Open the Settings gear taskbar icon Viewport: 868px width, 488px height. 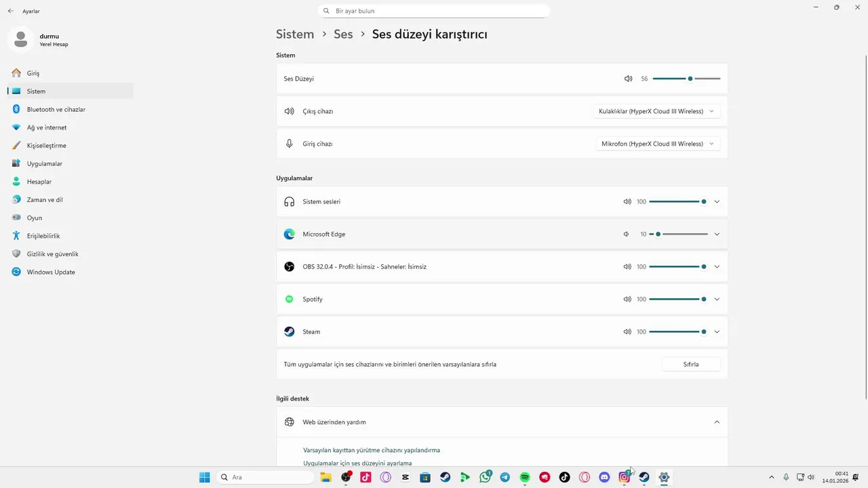(664, 477)
